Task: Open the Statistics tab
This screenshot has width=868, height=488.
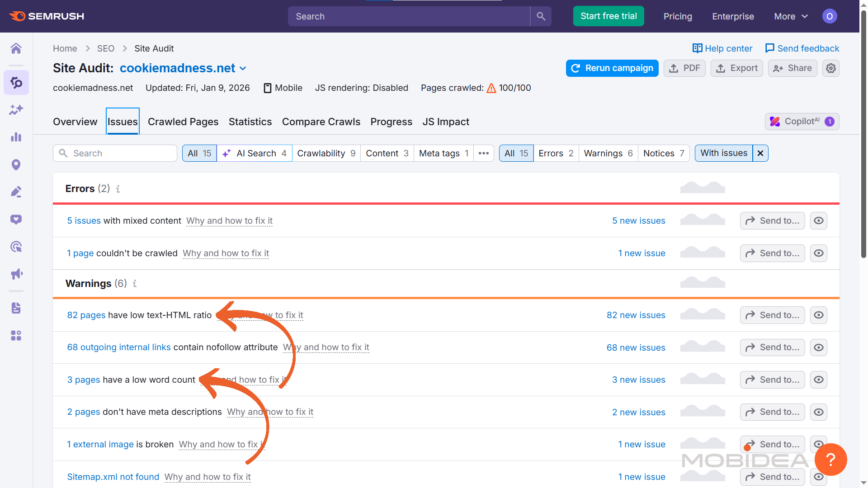Action: pos(250,122)
